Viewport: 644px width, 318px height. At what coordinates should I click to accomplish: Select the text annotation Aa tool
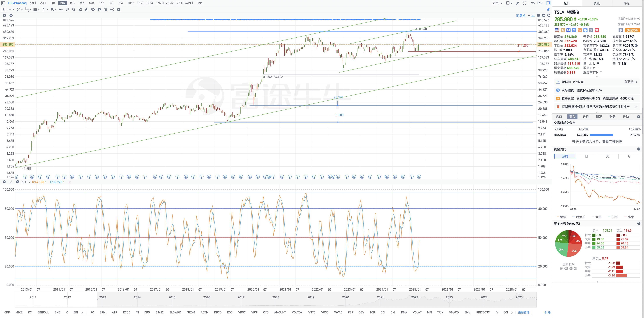61,9
